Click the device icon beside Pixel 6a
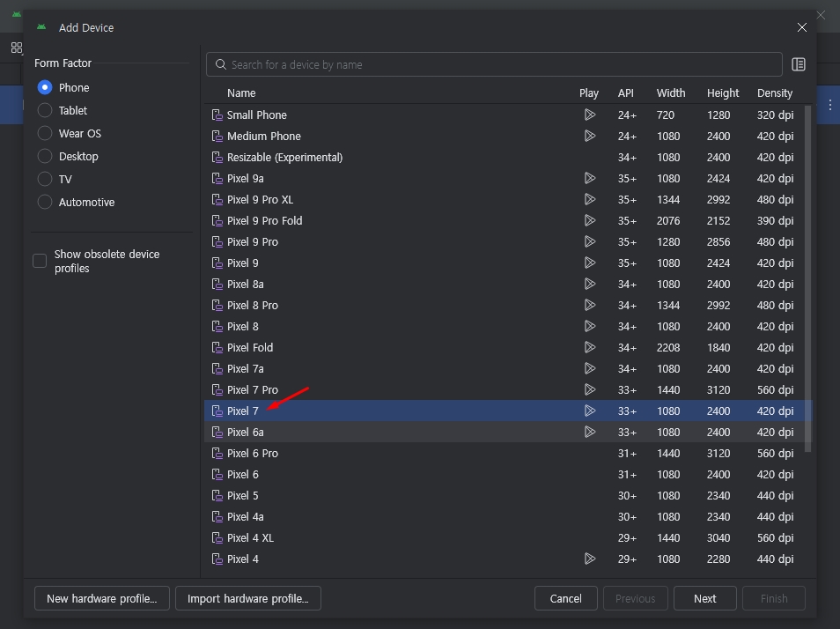This screenshot has height=629, width=840. pos(217,433)
